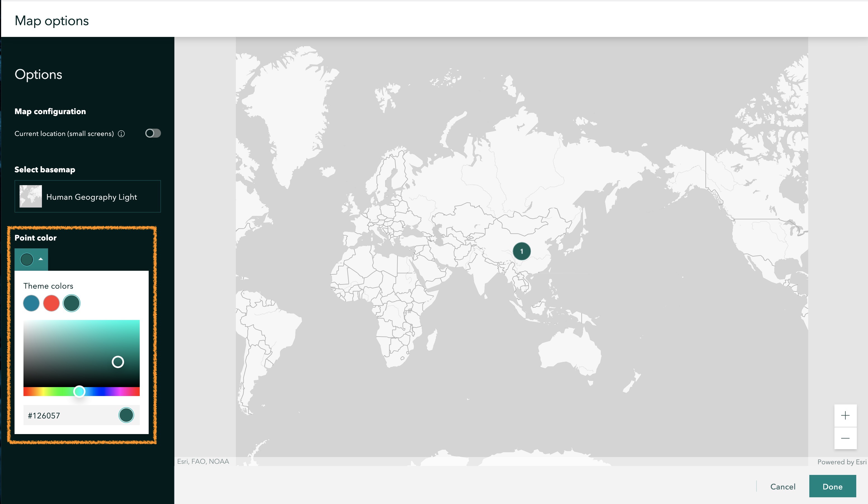This screenshot has width=868, height=504.
Task: Click Done to save map options
Action: (833, 486)
